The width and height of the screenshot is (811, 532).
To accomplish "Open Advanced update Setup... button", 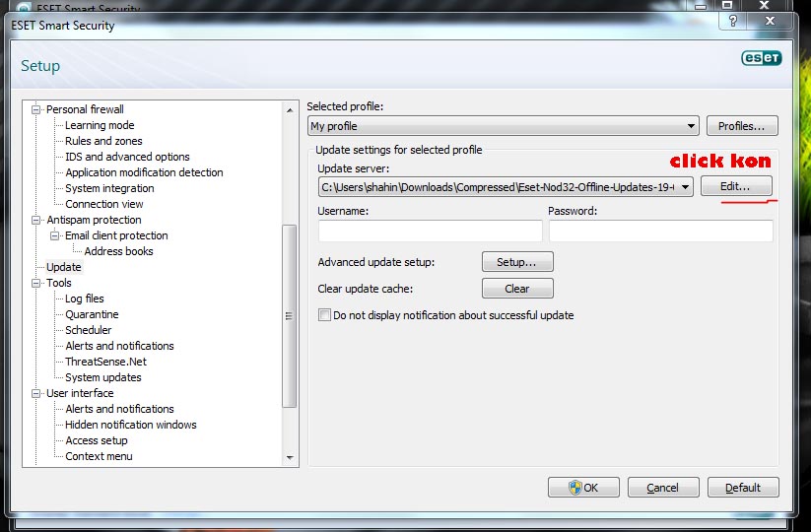I will pyautogui.click(x=517, y=262).
